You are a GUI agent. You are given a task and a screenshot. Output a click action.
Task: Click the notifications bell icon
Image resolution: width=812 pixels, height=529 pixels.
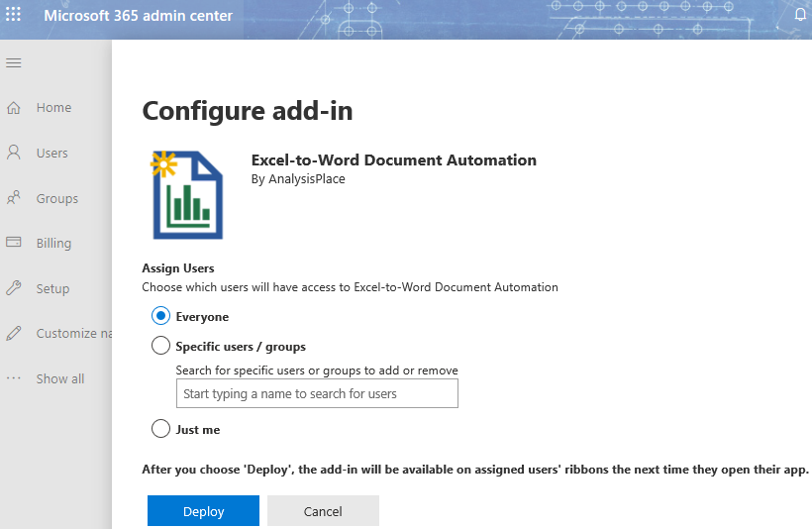pyautogui.click(x=800, y=14)
